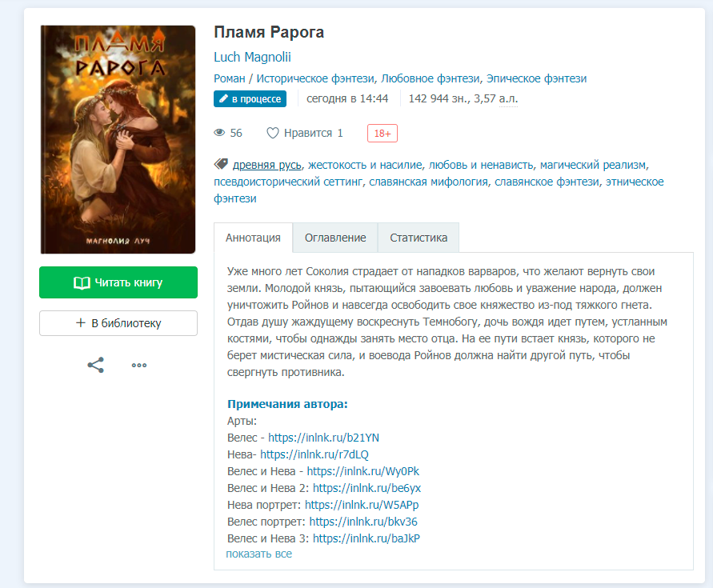Screen dimensions: 713x588
Task: Switch to the 'Оглавление' tab
Action: [335, 238]
